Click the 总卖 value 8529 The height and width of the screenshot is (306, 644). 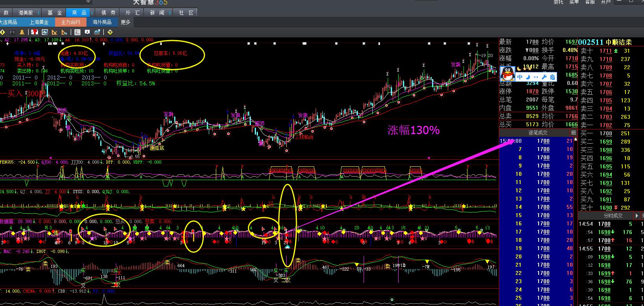pos(532,116)
